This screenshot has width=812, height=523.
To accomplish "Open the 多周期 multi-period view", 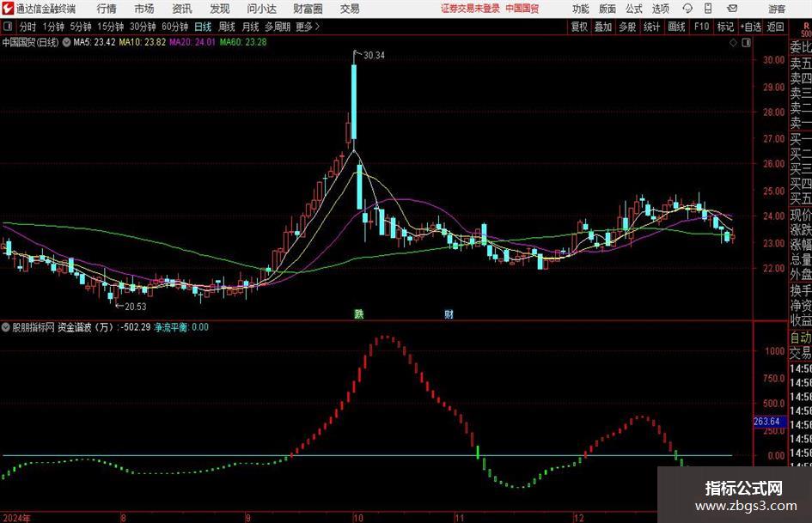I will (x=278, y=27).
